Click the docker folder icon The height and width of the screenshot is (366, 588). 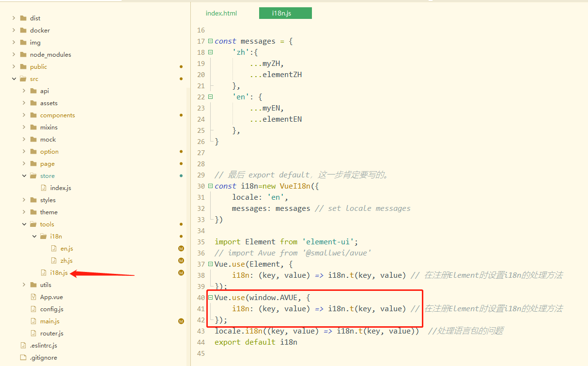23,30
